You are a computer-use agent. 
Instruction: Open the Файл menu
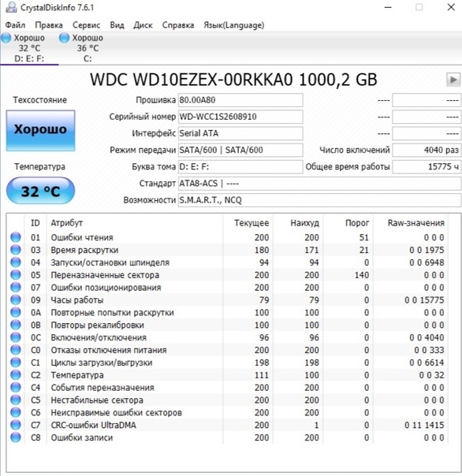pos(15,25)
